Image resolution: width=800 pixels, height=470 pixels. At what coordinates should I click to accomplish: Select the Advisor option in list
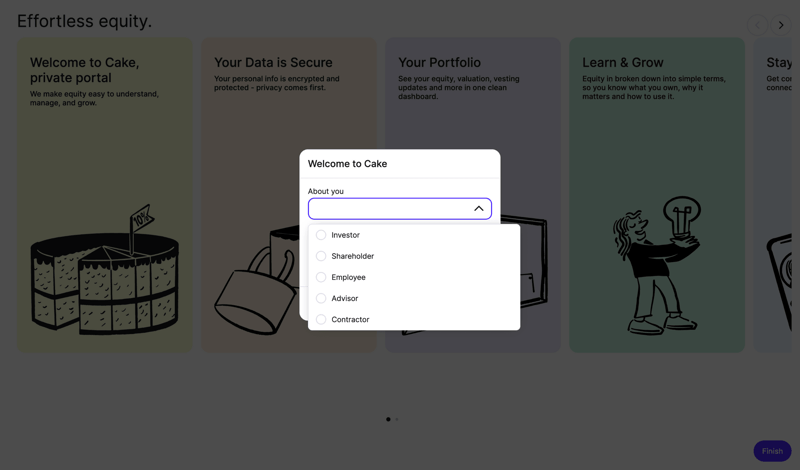pyautogui.click(x=344, y=298)
